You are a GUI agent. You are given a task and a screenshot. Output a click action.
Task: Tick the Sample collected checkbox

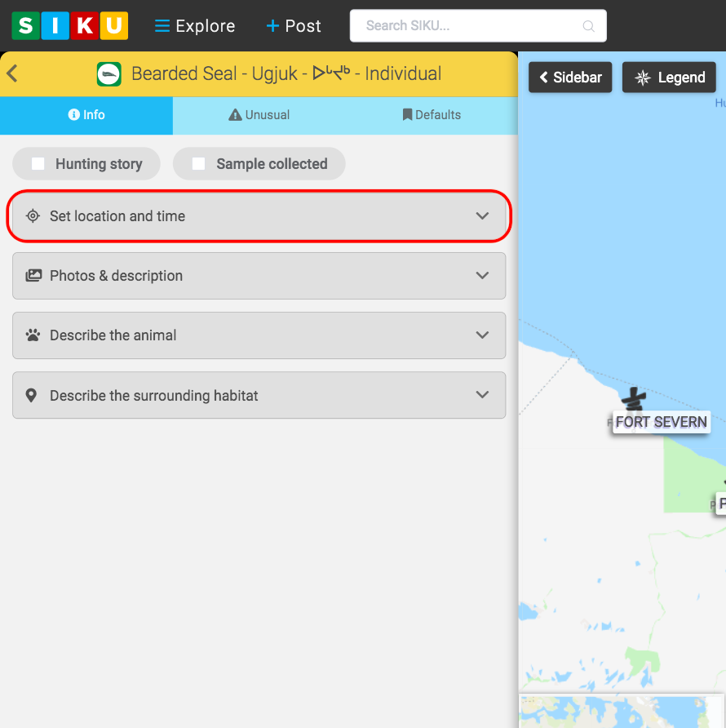tap(198, 164)
